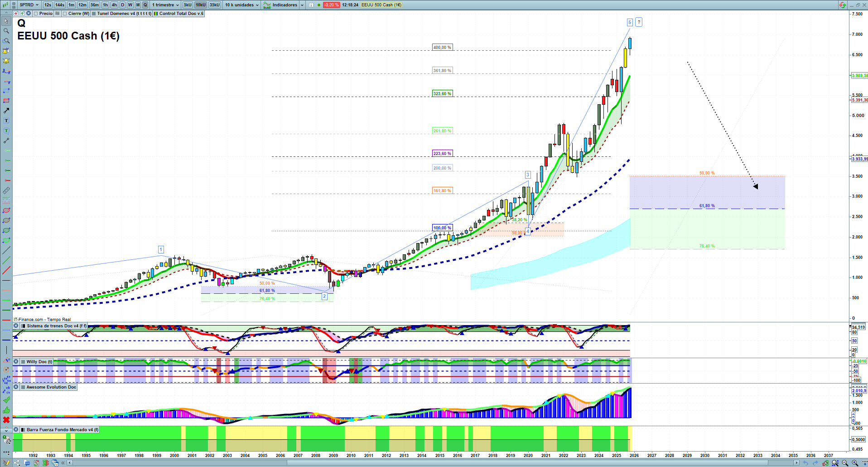Image resolution: width=868 pixels, height=467 pixels.
Task: Switch to the D daily timeframe
Action: (122, 5)
